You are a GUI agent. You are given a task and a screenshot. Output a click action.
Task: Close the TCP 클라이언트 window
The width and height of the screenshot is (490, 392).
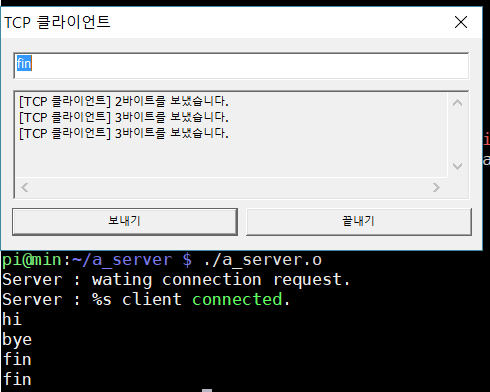pos(461,22)
